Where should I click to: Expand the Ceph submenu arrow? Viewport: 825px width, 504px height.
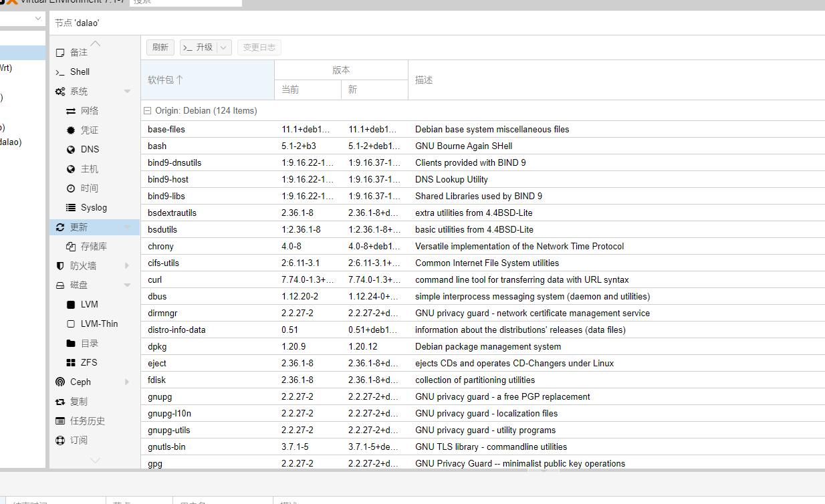pyautogui.click(x=127, y=382)
